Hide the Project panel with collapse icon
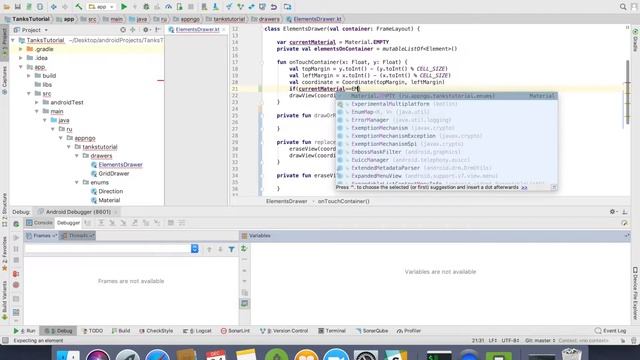The image size is (640, 360). click(x=158, y=30)
